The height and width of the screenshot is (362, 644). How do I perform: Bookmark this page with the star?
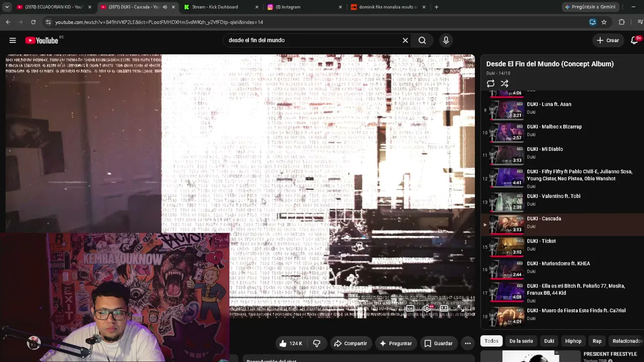click(x=604, y=22)
